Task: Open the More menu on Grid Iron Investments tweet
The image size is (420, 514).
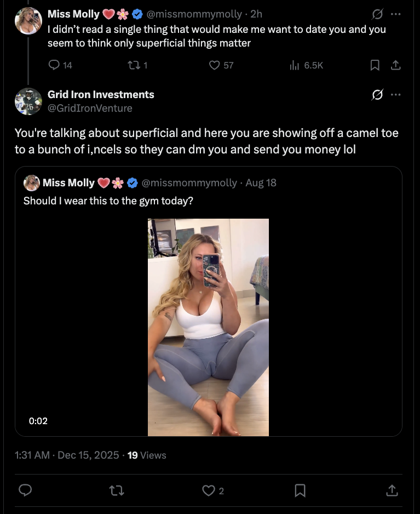Action: coord(396,95)
